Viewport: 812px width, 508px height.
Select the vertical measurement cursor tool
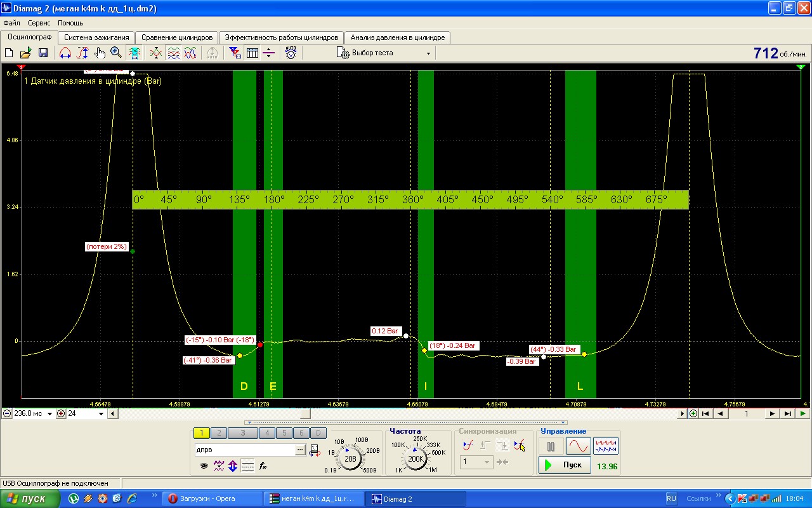[82, 53]
